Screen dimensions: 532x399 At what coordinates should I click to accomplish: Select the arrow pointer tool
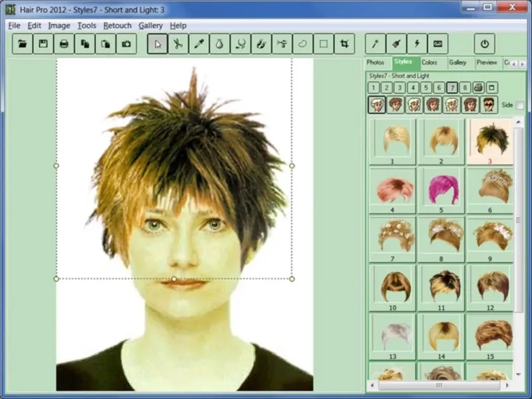pos(158,44)
